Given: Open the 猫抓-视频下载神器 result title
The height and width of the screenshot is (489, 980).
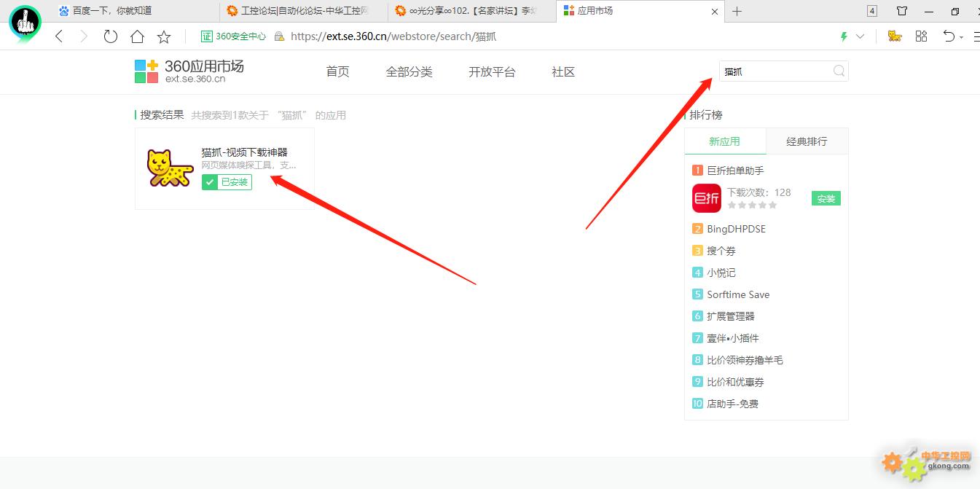Looking at the screenshot, I should tap(245, 152).
